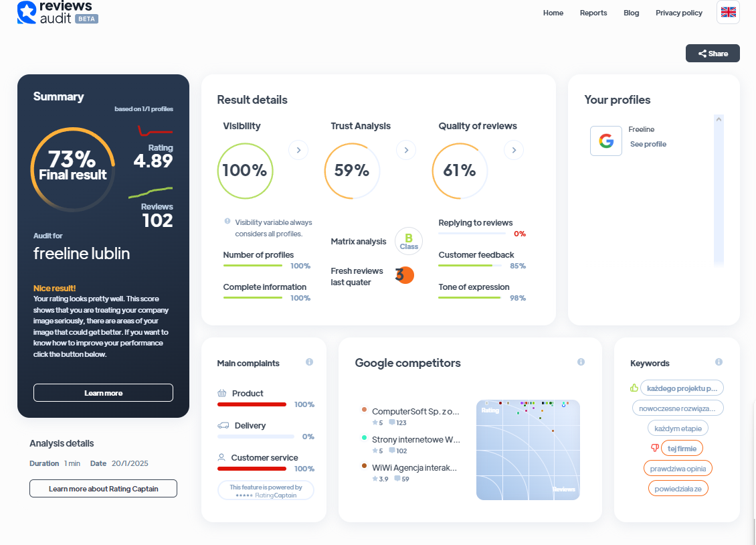Screen dimensions: 756x545
Task: Click the 'freeline lublin' audit name
Action: pos(82,253)
